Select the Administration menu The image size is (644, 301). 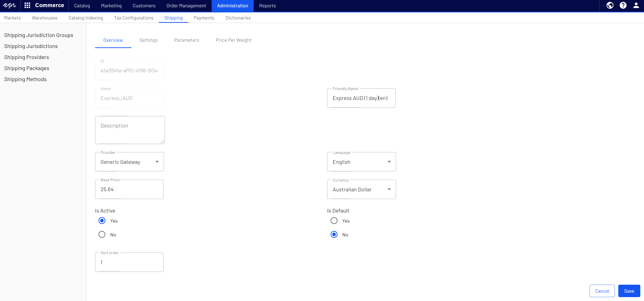(x=233, y=6)
